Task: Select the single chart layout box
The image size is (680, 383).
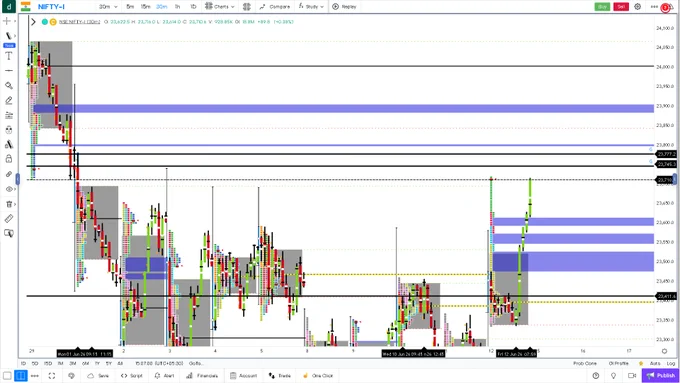Action: (x=7, y=376)
